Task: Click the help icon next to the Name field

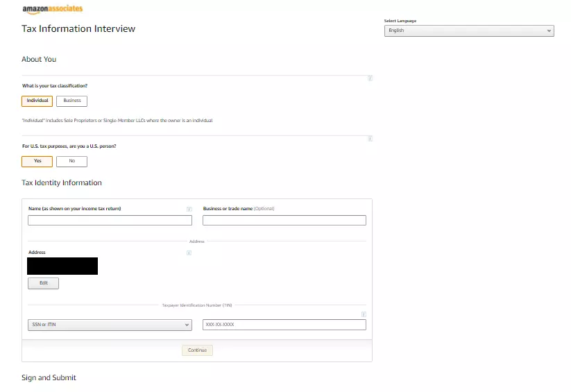Action: point(189,209)
